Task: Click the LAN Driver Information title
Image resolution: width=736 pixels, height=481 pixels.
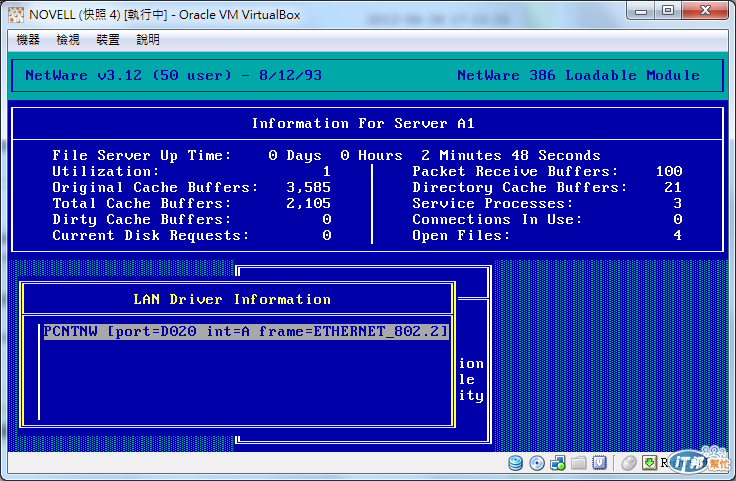Action: (232, 299)
